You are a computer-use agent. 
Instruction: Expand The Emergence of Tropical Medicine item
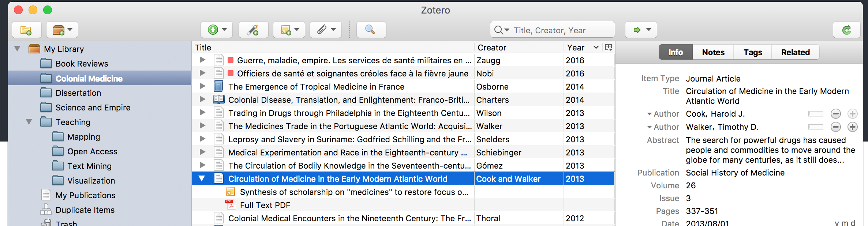202,86
